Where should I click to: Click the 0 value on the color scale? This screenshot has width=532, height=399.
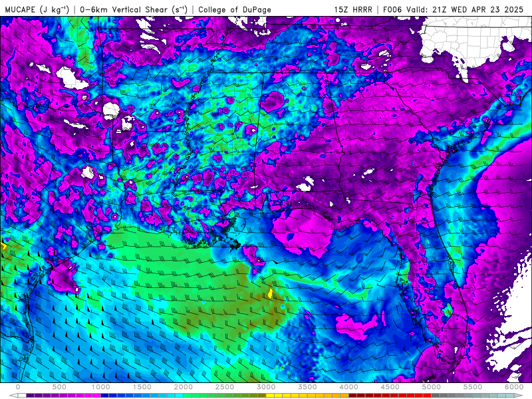coord(18,387)
